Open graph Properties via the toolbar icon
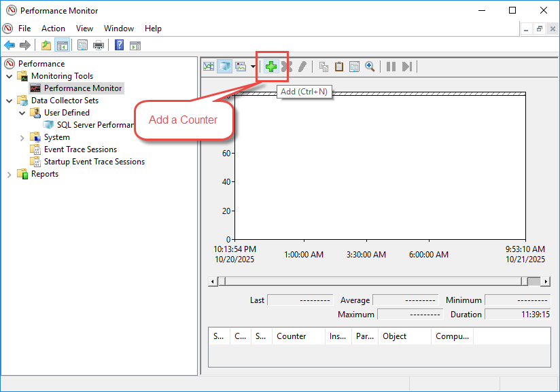The width and height of the screenshot is (560, 392). pos(354,66)
